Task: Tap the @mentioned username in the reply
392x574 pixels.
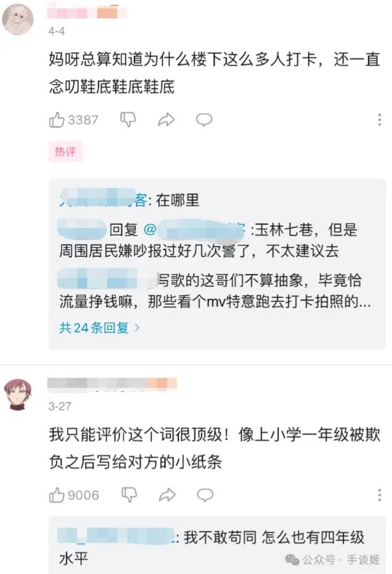Action: pyautogui.click(x=194, y=230)
